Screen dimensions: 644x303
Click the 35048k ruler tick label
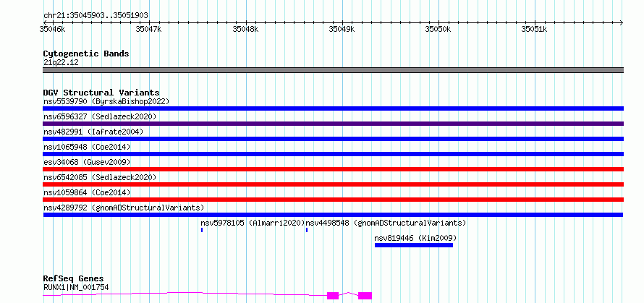click(245, 29)
